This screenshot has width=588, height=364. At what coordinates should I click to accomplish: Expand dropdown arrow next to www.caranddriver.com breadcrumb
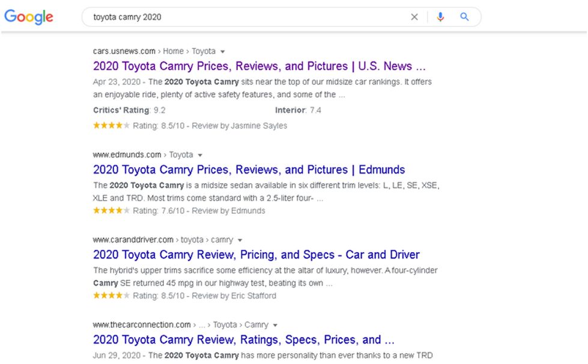(240, 240)
